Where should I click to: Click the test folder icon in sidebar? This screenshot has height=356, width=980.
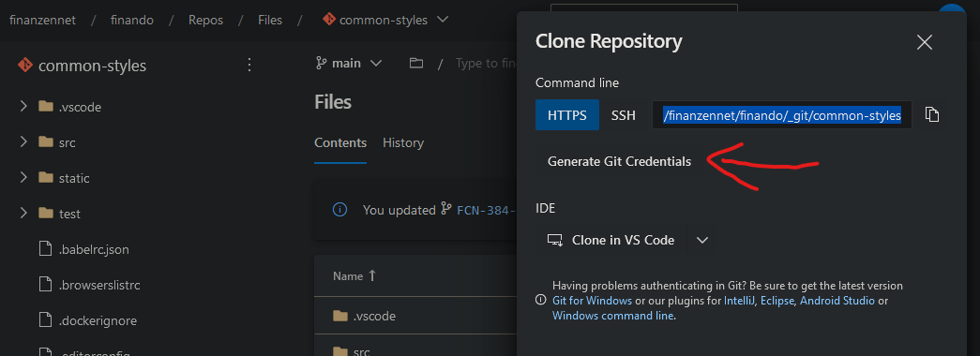(46, 213)
